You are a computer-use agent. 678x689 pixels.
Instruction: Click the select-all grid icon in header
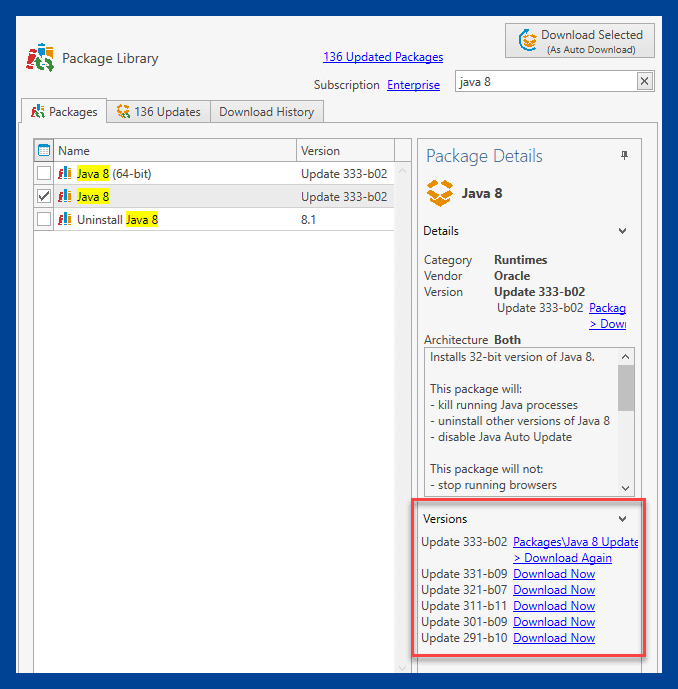pos(44,151)
